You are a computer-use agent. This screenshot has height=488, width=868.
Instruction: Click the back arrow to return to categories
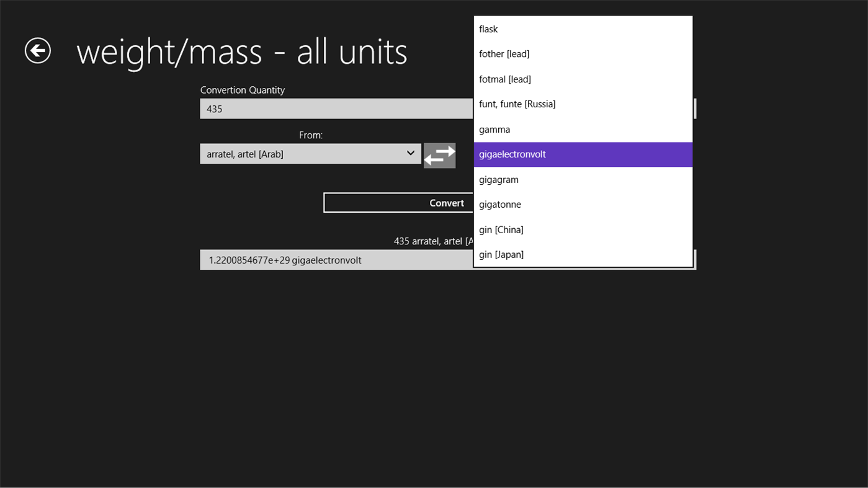(x=37, y=51)
